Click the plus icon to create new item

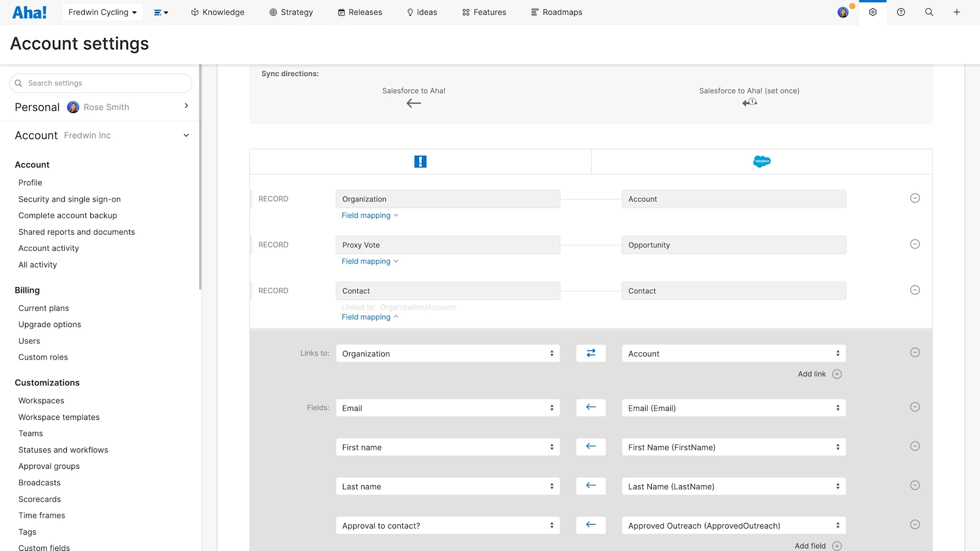tap(957, 12)
